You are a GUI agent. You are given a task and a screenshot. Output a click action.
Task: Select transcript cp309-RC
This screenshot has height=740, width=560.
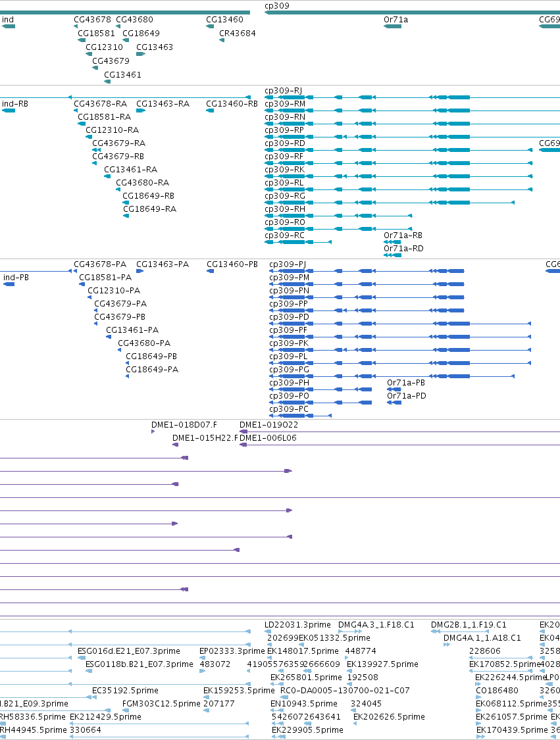284,235
